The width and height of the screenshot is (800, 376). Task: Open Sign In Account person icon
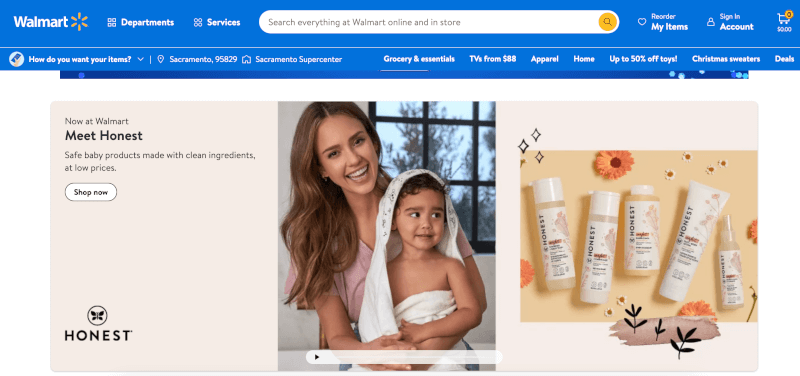tap(711, 22)
